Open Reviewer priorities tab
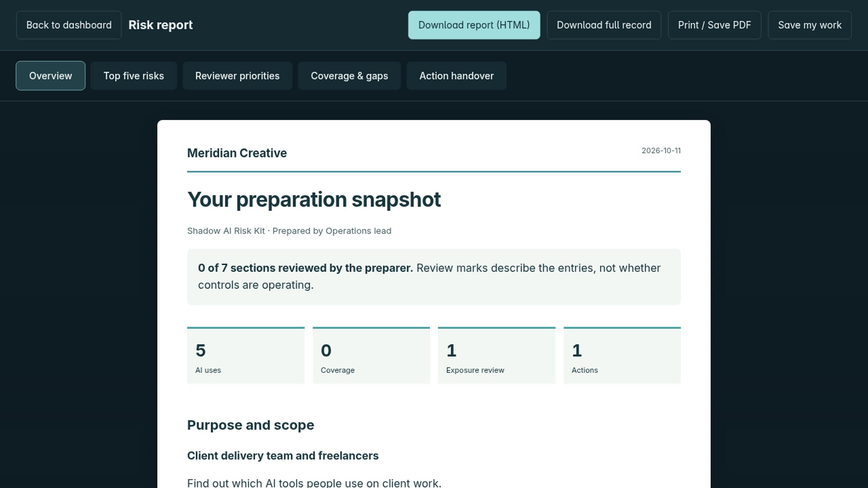The width and height of the screenshot is (868, 488). [x=237, y=76]
